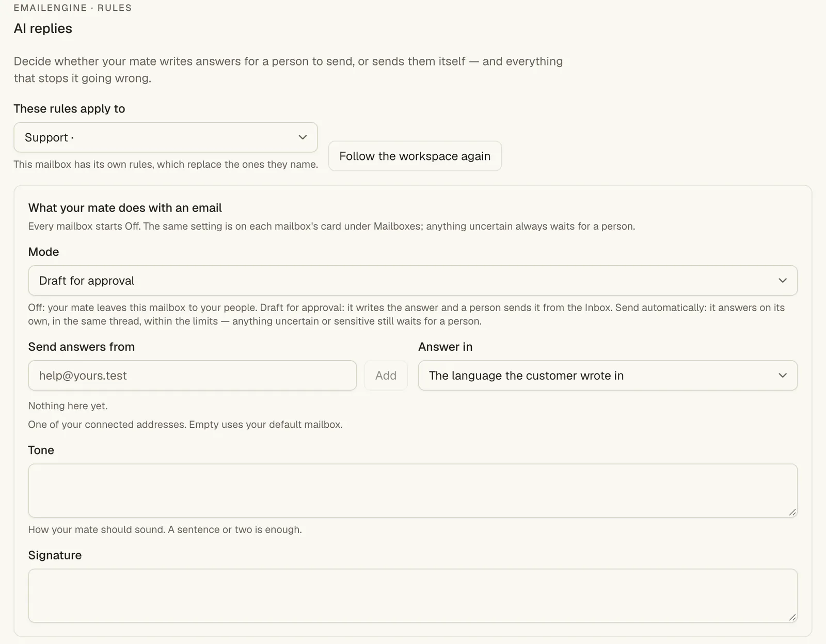Click the 'Mode' field label
The width and height of the screenshot is (826, 644).
44,252
